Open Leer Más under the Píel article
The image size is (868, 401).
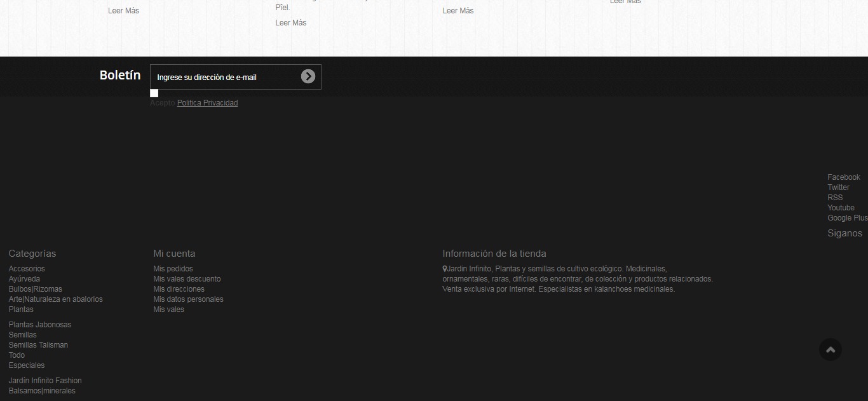pos(290,23)
